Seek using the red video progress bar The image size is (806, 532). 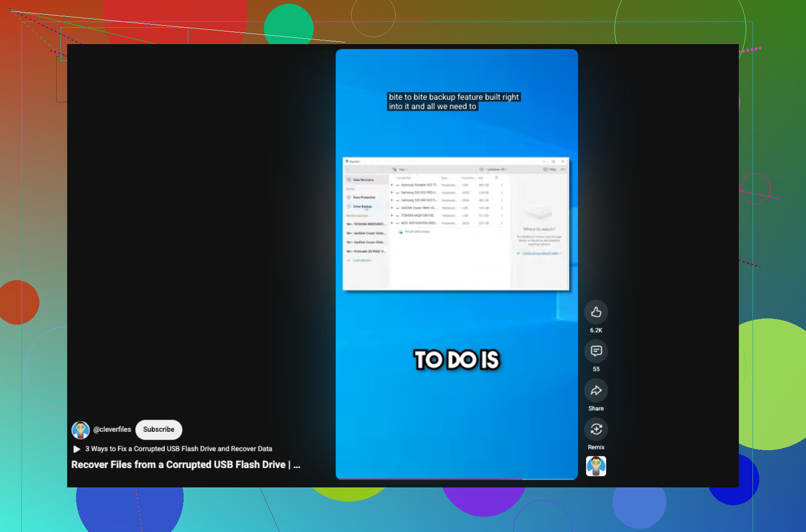(x=457, y=478)
